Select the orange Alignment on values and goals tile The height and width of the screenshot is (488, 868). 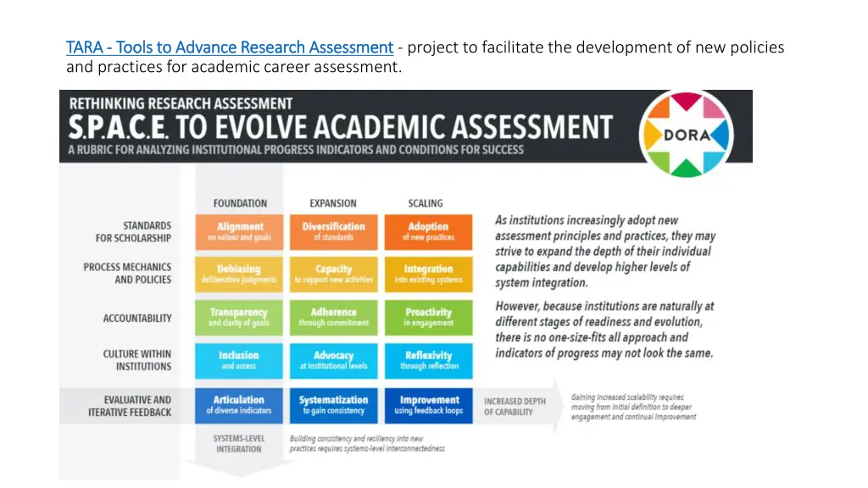point(239,232)
